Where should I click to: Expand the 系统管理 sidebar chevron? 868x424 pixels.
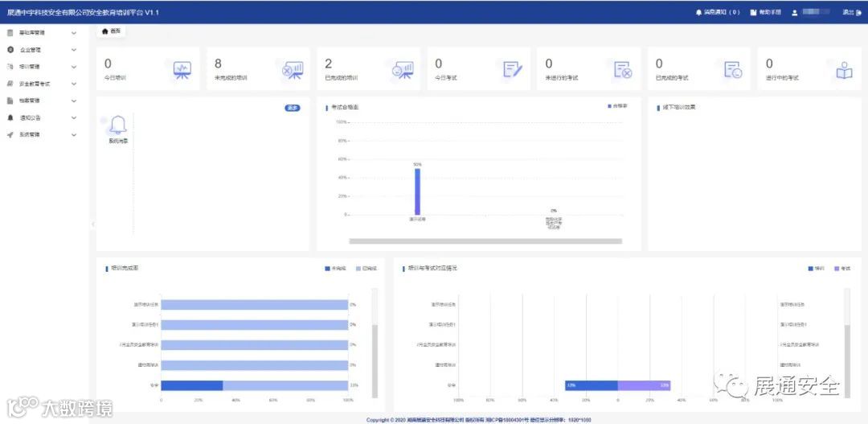[74, 134]
